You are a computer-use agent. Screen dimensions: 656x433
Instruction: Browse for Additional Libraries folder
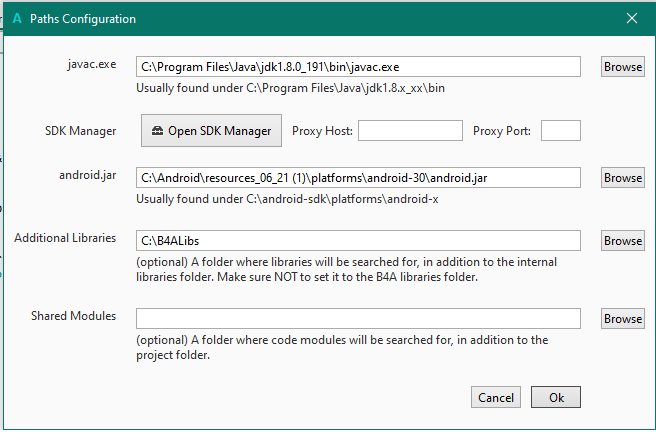(622, 241)
